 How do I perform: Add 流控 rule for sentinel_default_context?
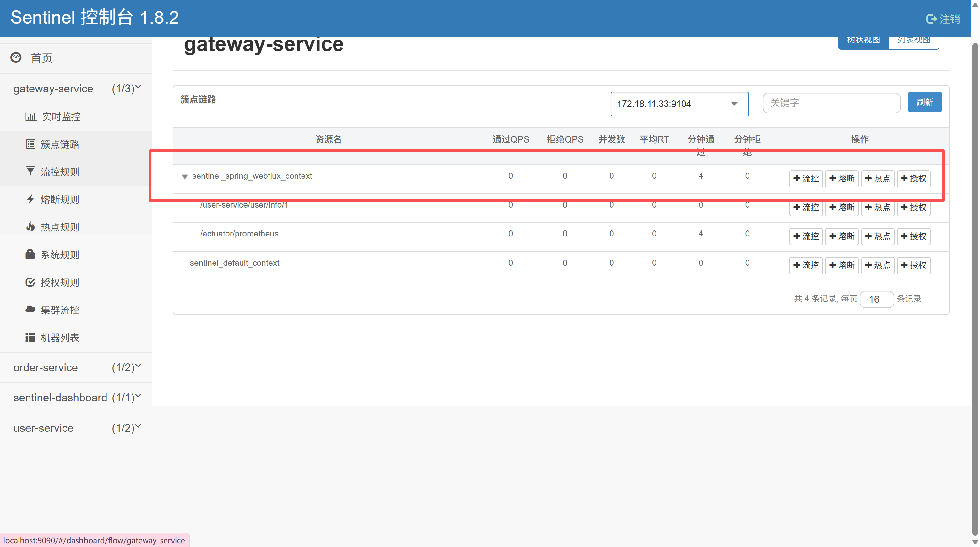806,265
